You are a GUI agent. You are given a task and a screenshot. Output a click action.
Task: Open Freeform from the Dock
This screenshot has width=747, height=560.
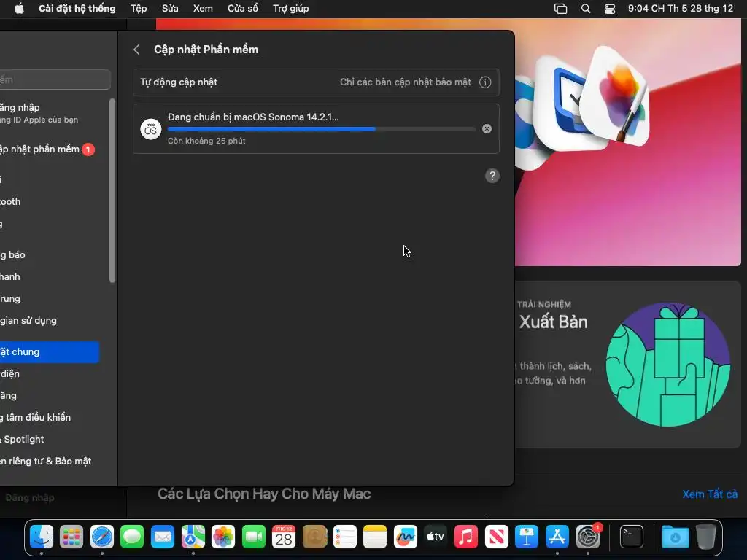(x=406, y=537)
